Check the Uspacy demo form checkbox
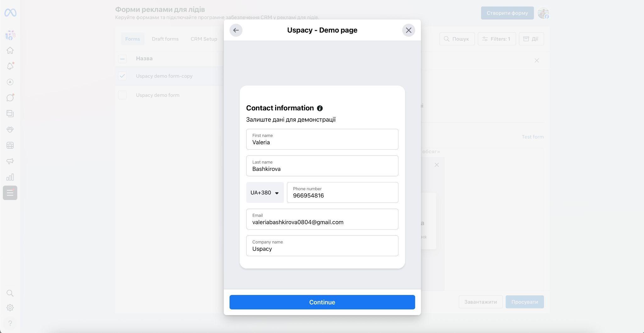 pos(122,95)
